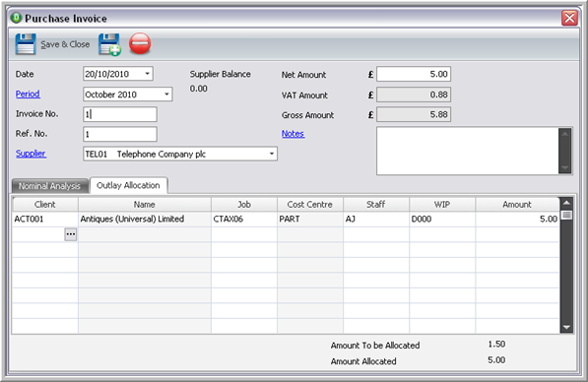Click the green Purchase Invoice title icon
This screenshot has height=382, width=588.
coord(16,18)
